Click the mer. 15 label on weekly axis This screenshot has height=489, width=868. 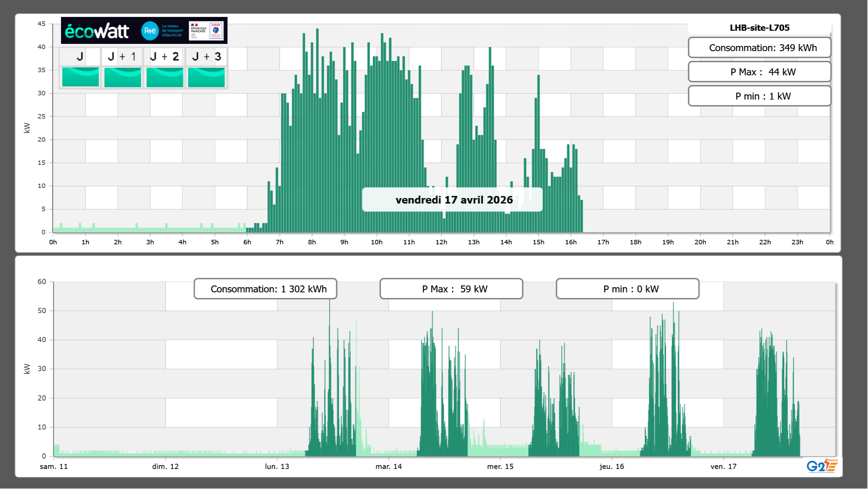point(500,466)
